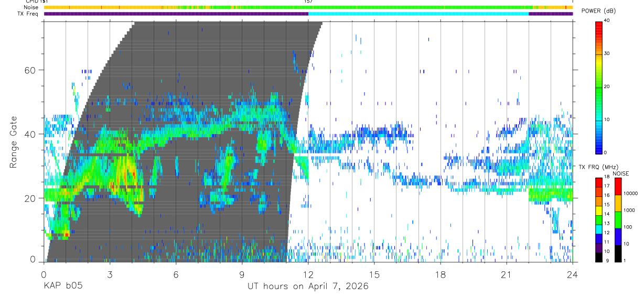
Task: Click the '1000' tick of the NOISE legend
Action: tap(629, 210)
